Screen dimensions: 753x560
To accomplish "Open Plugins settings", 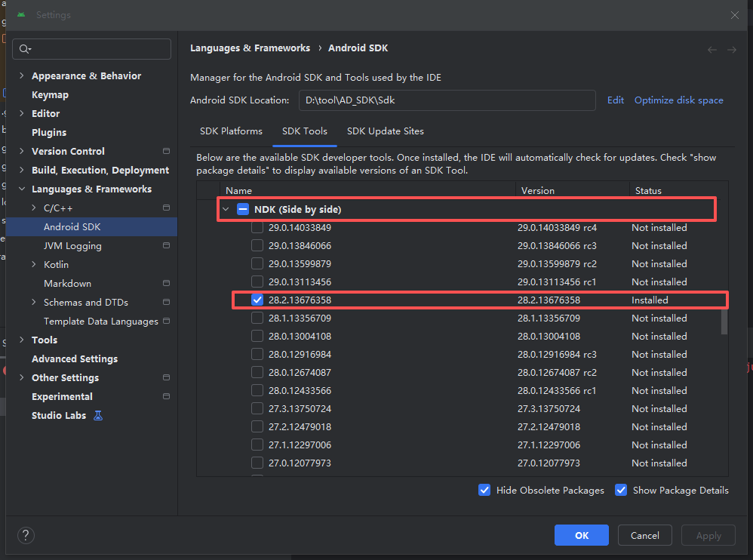I will pyautogui.click(x=49, y=132).
